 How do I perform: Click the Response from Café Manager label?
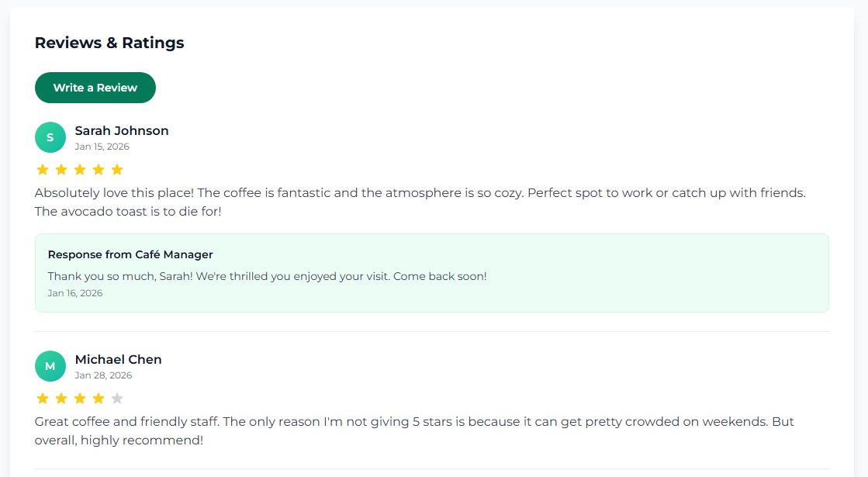tap(130, 254)
